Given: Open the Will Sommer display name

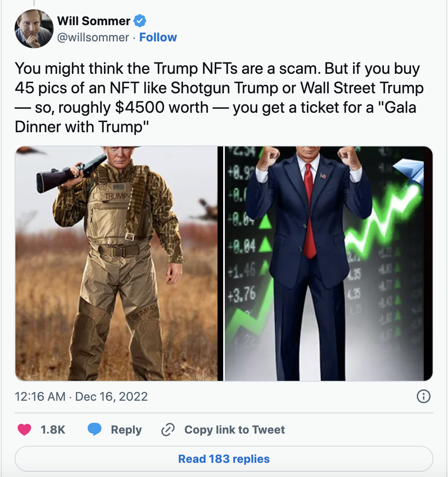Looking at the screenshot, I should (94, 21).
